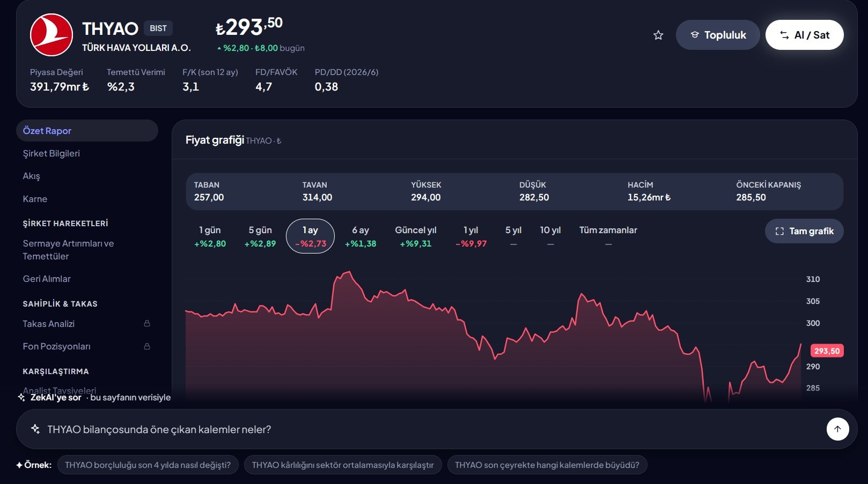Click the Temettü Verimi value %2,3
This screenshot has height=484, width=868.
pyautogui.click(x=121, y=87)
